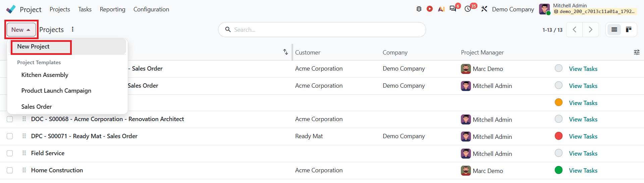Open the Demo Company switcher

[513, 9]
